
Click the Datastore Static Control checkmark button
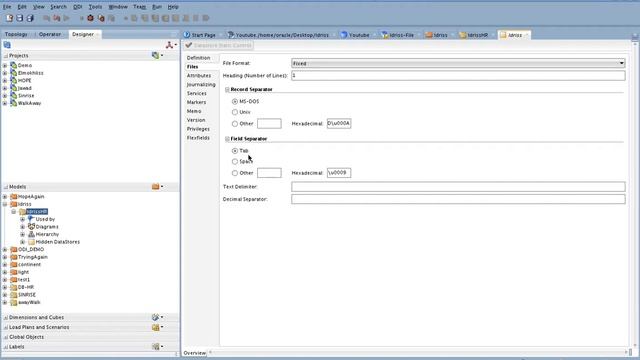(219, 45)
